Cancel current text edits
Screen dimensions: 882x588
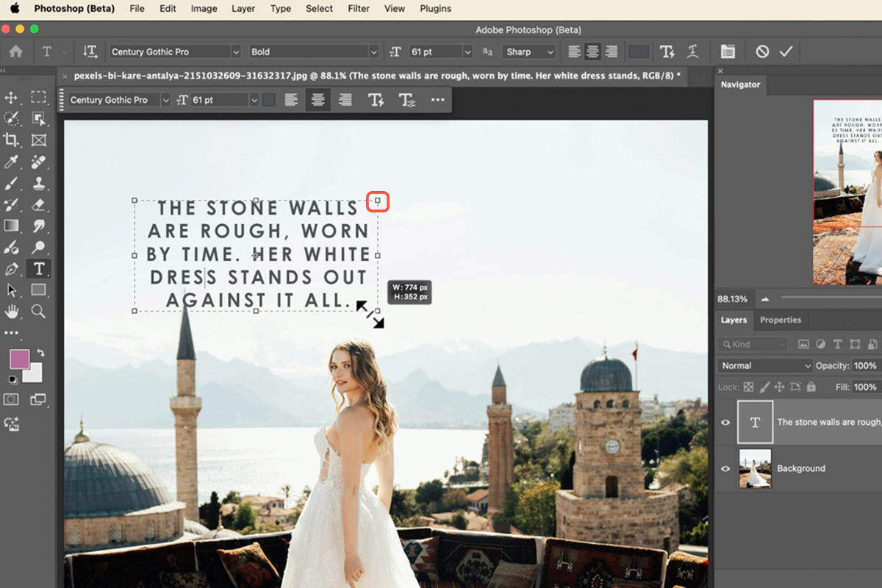pyautogui.click(x=762, y=51)
